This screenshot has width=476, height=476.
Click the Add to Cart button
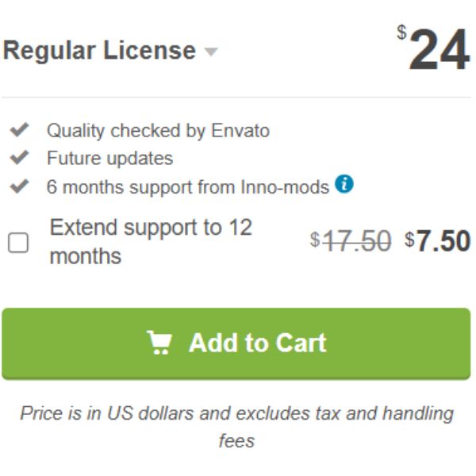tap(236, 344)
